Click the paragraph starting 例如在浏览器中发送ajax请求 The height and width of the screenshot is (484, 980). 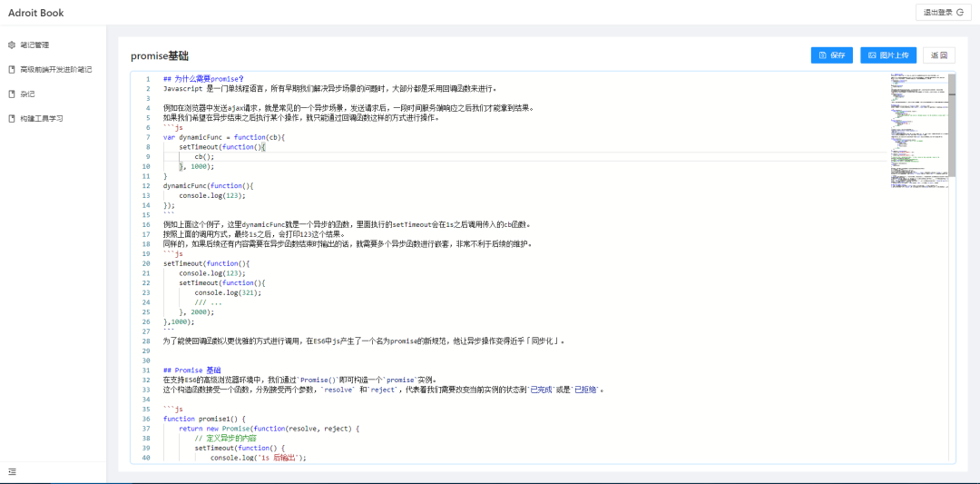click(x=348, y=107)
